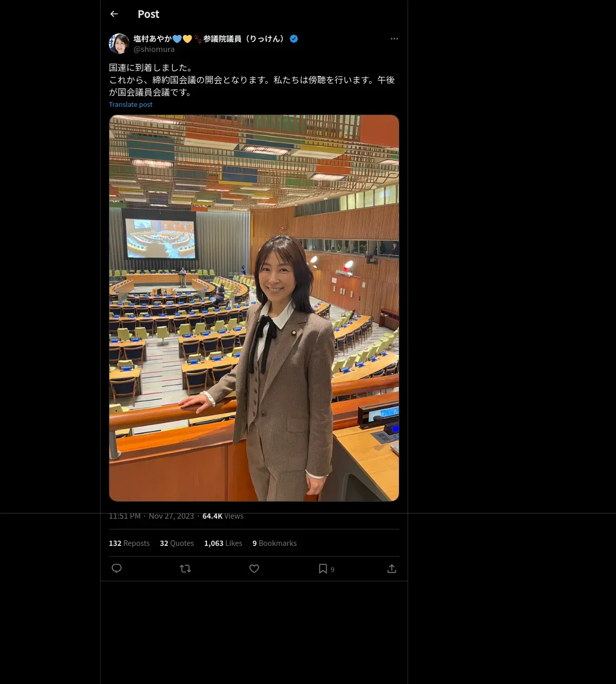Click the blue verified badge

pos(294,39)
